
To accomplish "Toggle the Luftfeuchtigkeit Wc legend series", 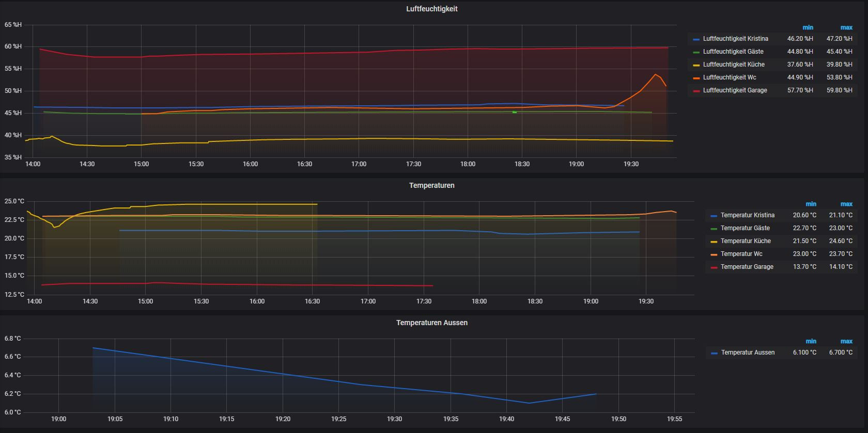I will click(730, 77).
